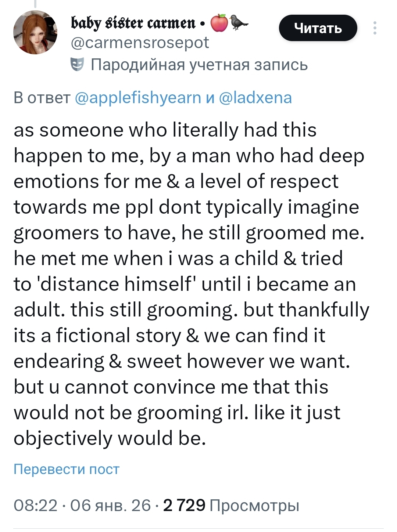Image resolution: width=397 pixels, height=532 pixels.
Task: Click "Перевести пост" to translate
Action: 67,469
